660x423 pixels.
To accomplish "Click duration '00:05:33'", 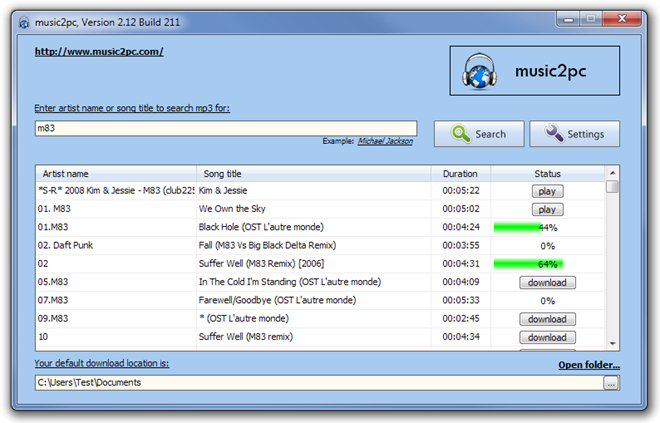I will (461, 300).
